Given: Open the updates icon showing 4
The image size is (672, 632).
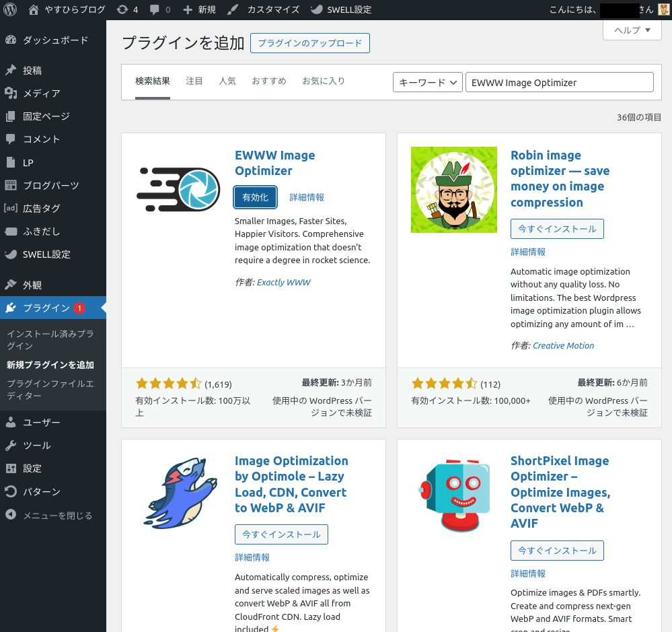Looking at the screenshot, I should (x=122, y=10).
